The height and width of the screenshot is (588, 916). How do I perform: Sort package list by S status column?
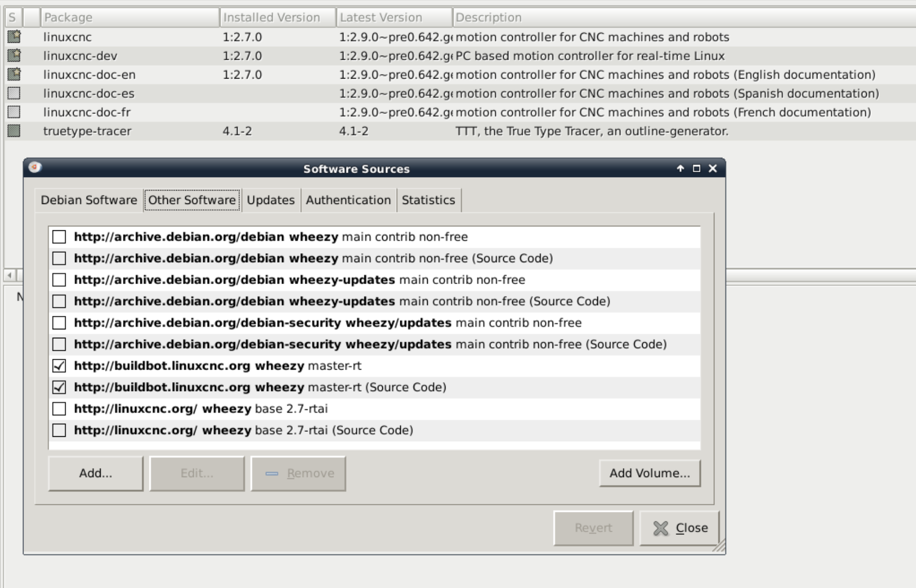coord(13,17)
